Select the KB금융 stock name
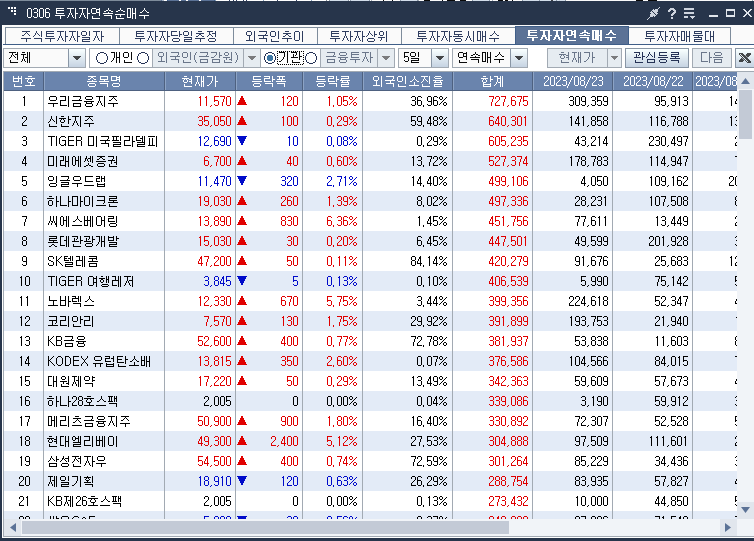The width and height of the screenshot is (754, 541). click(67, 341)
